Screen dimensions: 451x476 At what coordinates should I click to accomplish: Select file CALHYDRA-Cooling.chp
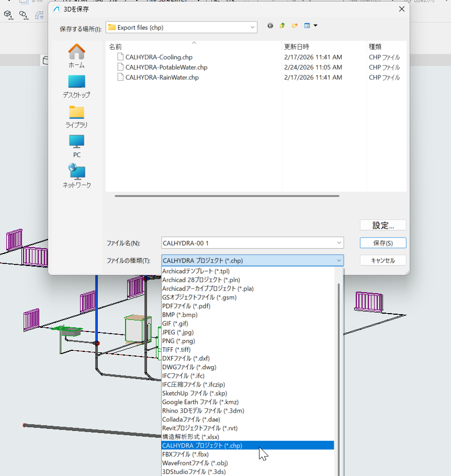pos(159,57)
